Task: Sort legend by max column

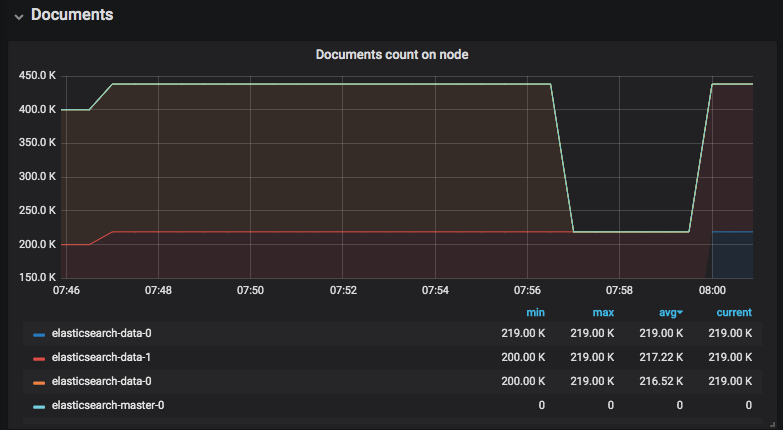Action: click(x=603, y=313)
